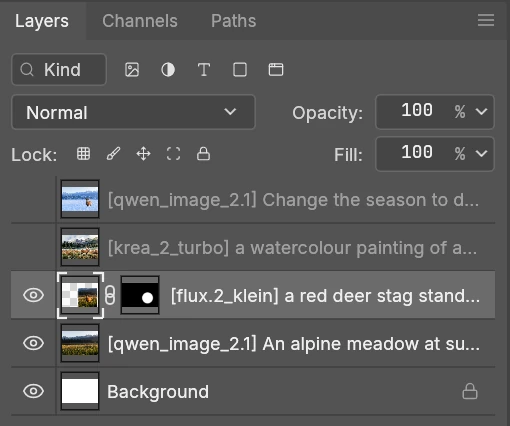Select layer named [qwen_image_2.1] An alpine meadow

tap(294, 344)
